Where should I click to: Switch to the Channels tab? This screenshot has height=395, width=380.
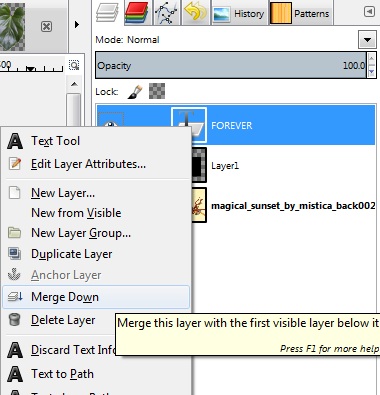coord(136,13)
